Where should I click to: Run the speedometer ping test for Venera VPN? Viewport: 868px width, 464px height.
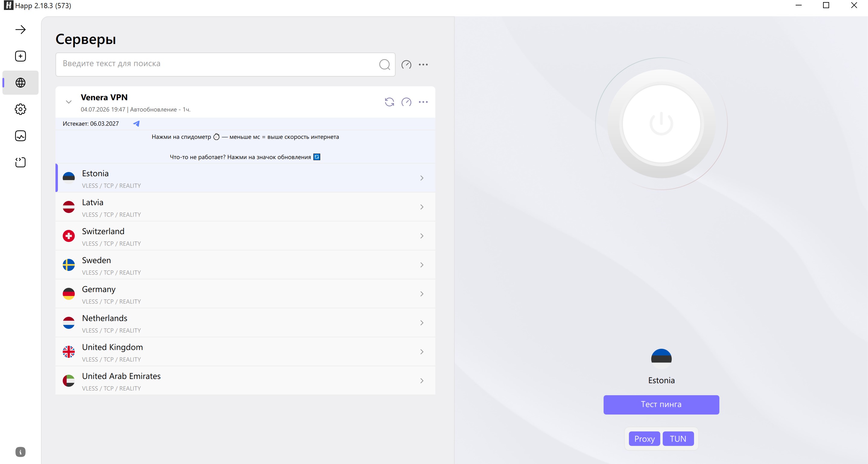(x=406, y=102)
